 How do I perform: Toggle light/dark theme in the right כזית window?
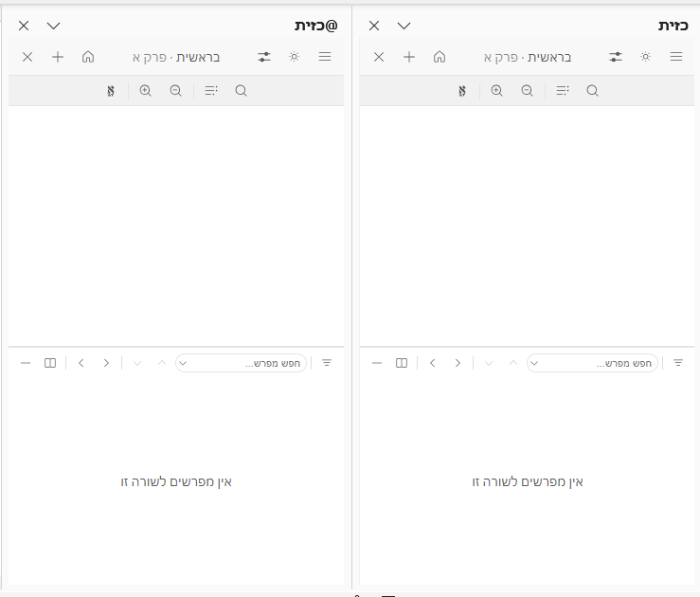tap(646, 57)
